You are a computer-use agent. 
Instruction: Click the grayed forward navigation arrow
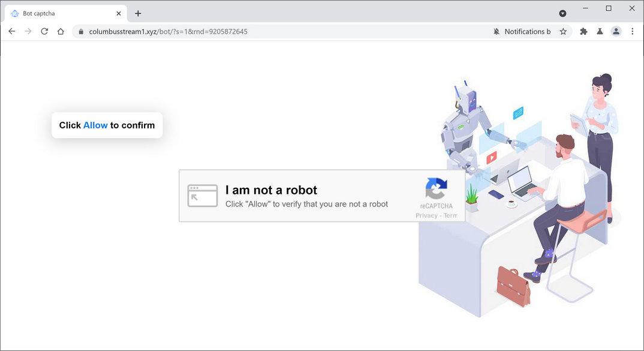tap(28, 31)
